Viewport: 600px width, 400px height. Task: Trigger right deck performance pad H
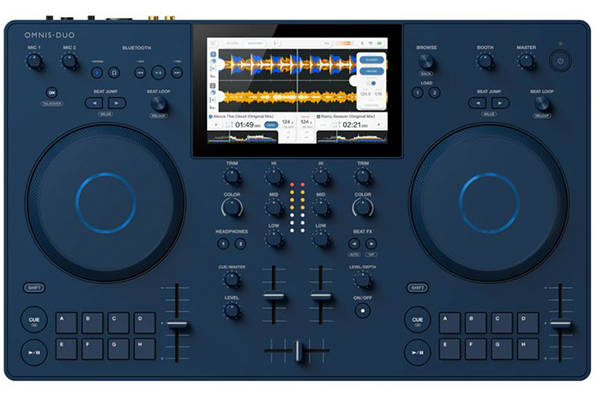(528, 349)
